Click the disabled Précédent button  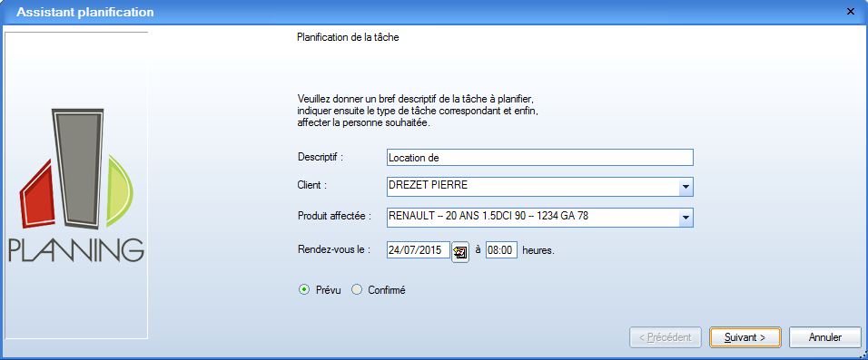click(x=666, y=337)
